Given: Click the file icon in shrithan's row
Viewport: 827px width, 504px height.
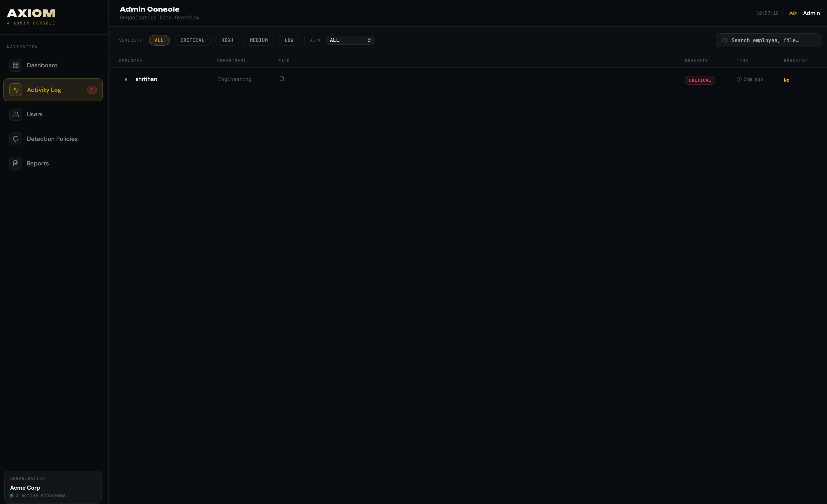Looking at the screenshot, I should pos(282,78).
